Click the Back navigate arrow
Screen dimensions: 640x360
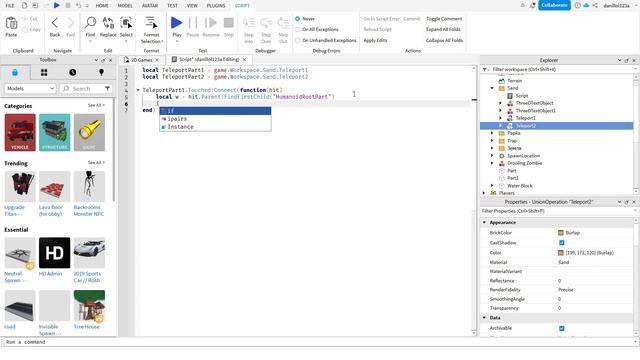pos(55,23)
